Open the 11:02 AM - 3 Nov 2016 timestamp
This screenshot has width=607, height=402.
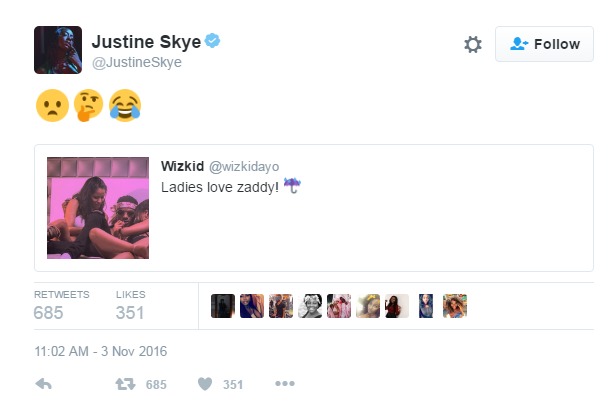101,351
